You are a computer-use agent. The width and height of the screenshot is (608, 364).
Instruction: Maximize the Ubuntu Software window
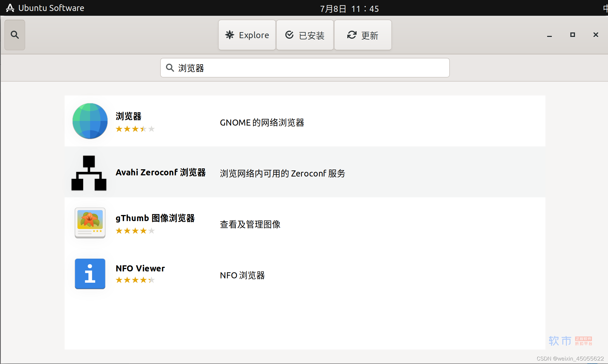[573, 35]
